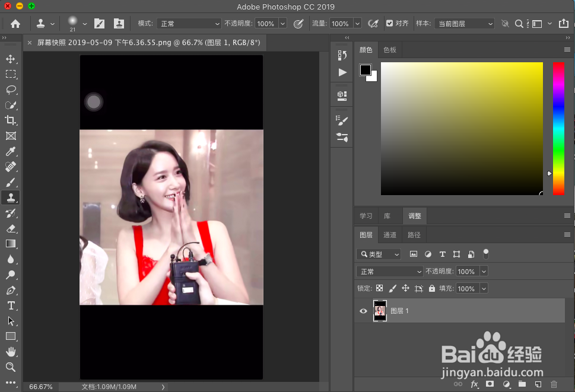Select the Path Selection tool
This screenshot has width=575, height=392.
[x=11, y=321]
